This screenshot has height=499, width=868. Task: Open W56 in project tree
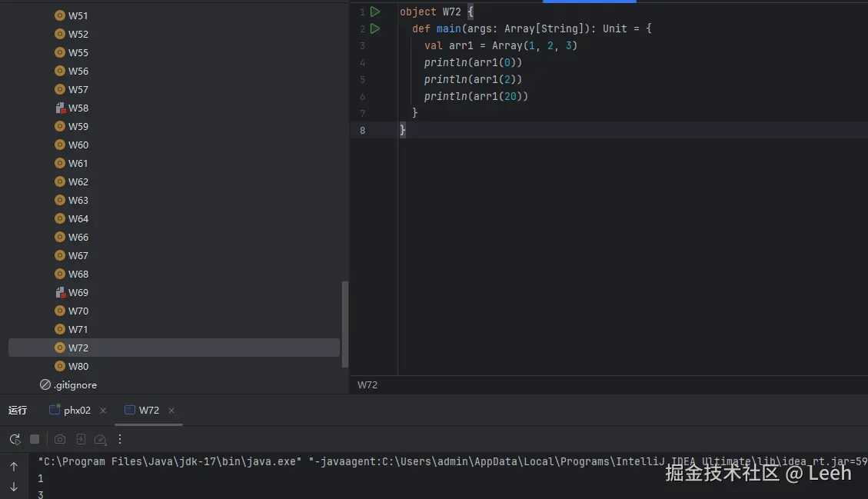[x=78, y=71]
